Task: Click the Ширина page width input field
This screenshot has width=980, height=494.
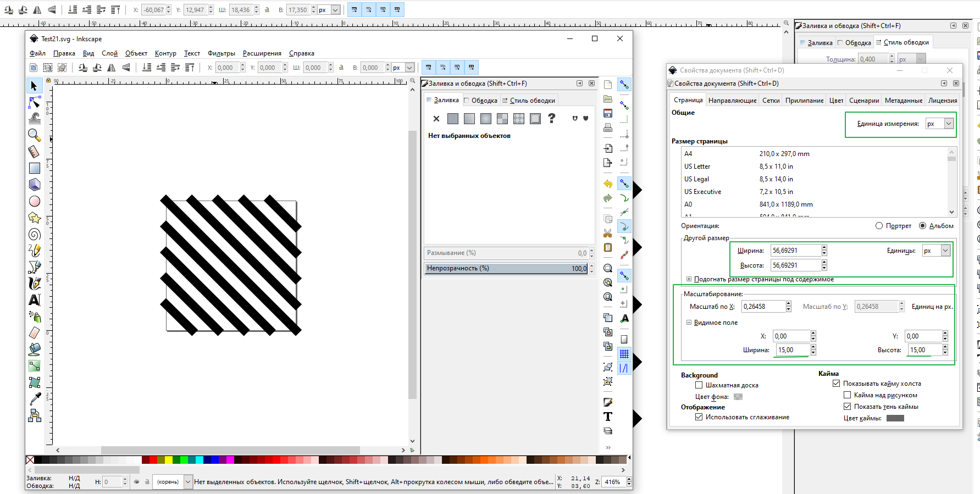Action: point(795,251)
